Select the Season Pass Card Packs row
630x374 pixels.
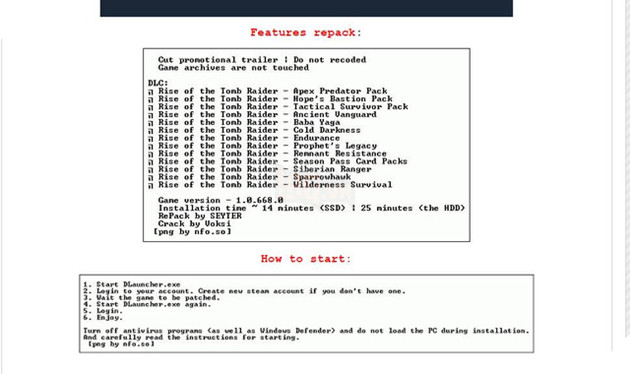pos(278,161)
